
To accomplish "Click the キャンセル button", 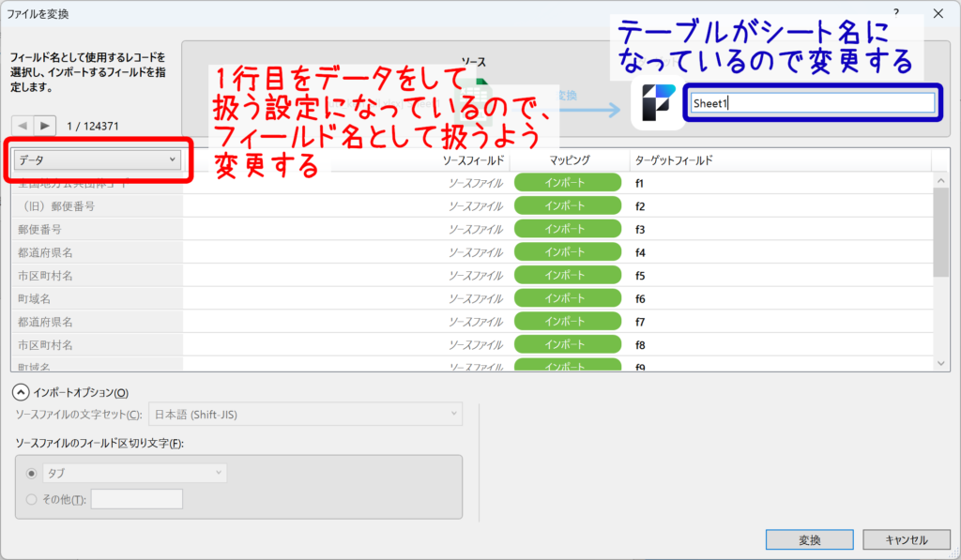I will (906, 540).
